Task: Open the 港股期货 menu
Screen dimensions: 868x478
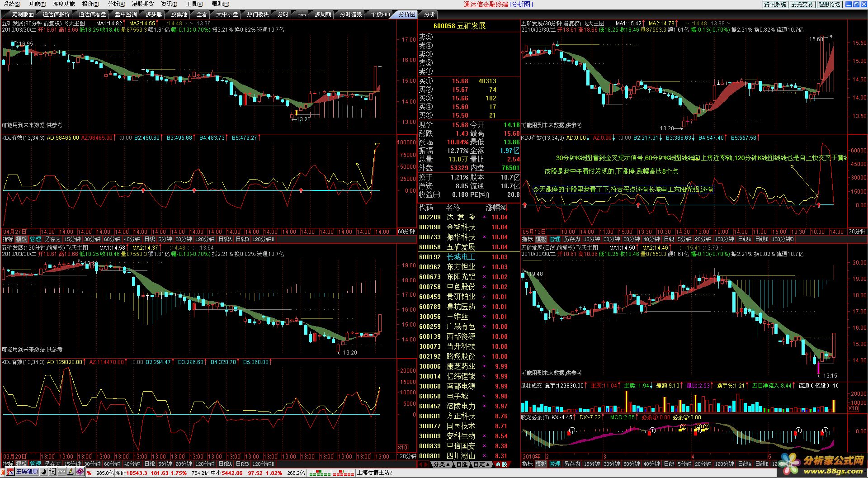Action: click(142, 4)
